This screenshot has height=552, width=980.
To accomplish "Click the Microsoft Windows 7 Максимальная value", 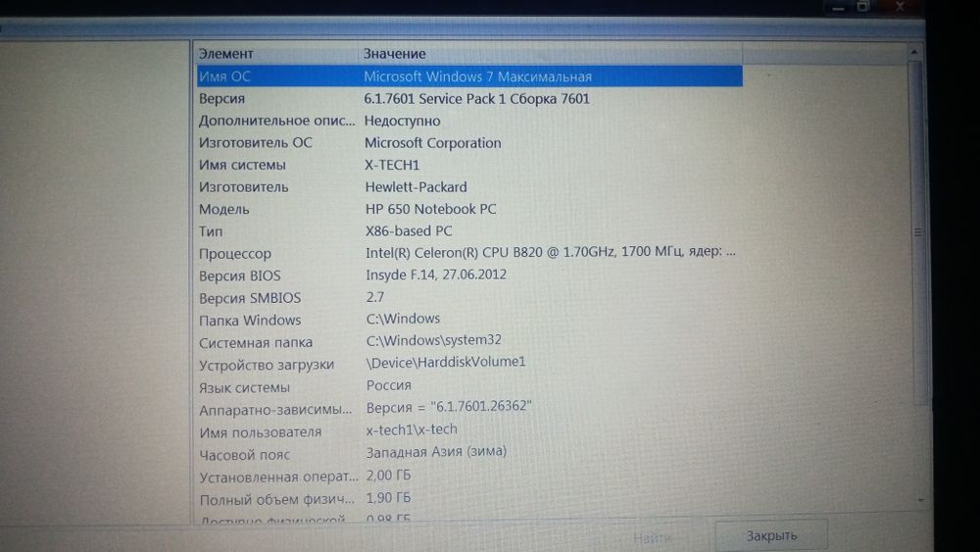I will click(477, 76).
